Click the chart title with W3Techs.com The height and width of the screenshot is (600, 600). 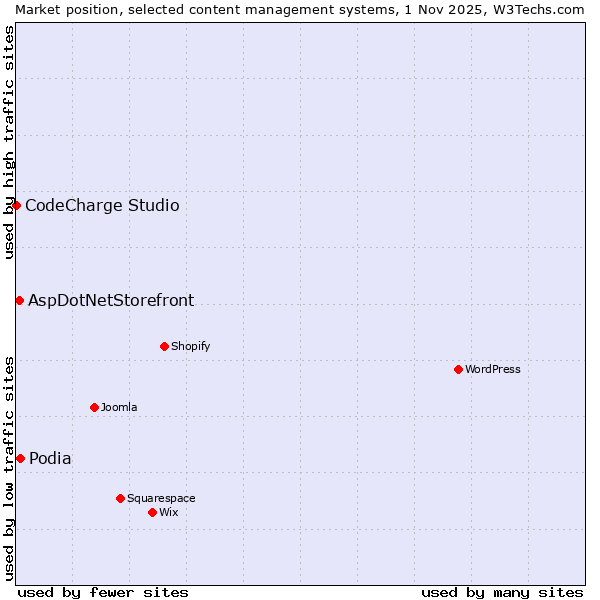pos(300,9)
